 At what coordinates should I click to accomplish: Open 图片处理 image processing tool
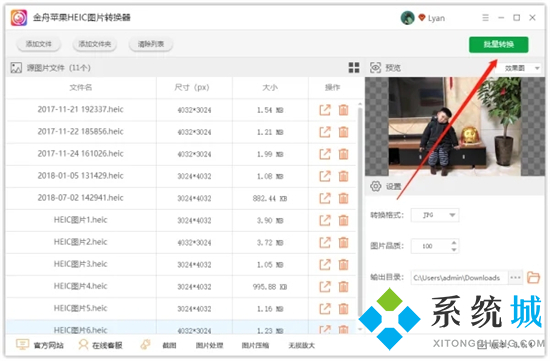pyautogui.click(x=209, y=346)
